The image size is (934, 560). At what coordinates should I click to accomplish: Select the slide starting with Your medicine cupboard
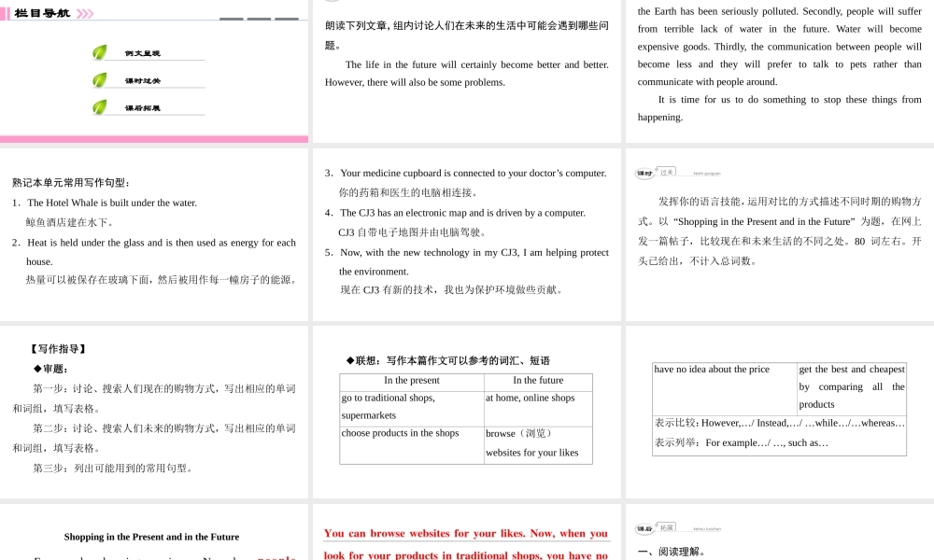point(466,235)
